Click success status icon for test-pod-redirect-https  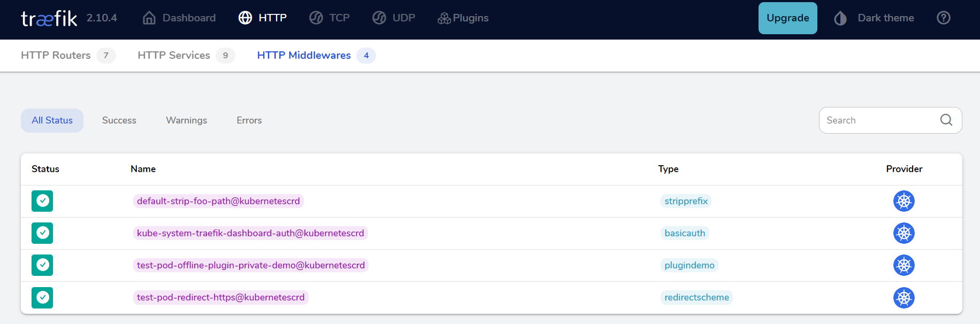pos(42,297)
